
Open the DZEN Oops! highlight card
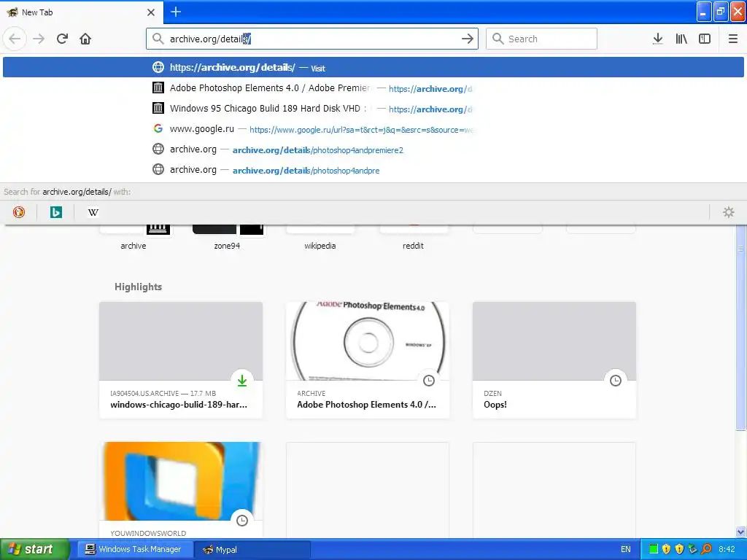(x=554, y=360)
